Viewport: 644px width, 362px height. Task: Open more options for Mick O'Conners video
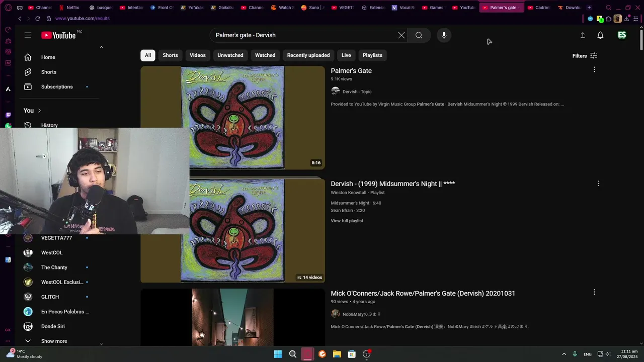[594, 292]
